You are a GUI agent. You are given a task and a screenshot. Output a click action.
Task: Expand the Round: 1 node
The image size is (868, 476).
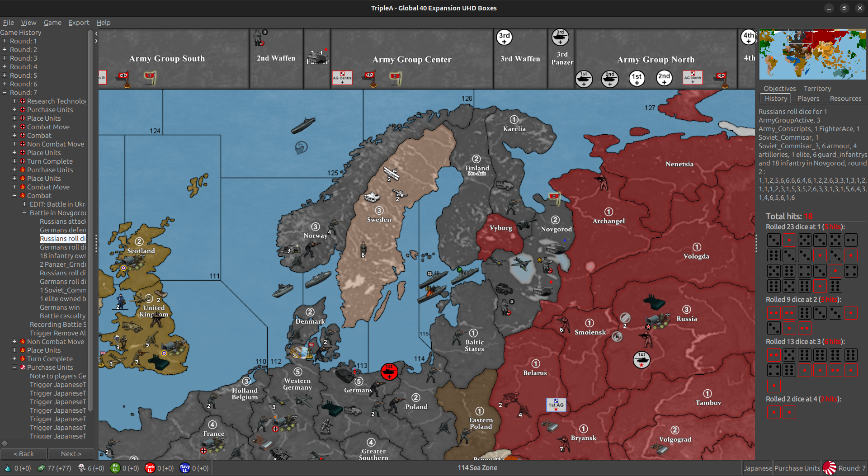(5, 41)
